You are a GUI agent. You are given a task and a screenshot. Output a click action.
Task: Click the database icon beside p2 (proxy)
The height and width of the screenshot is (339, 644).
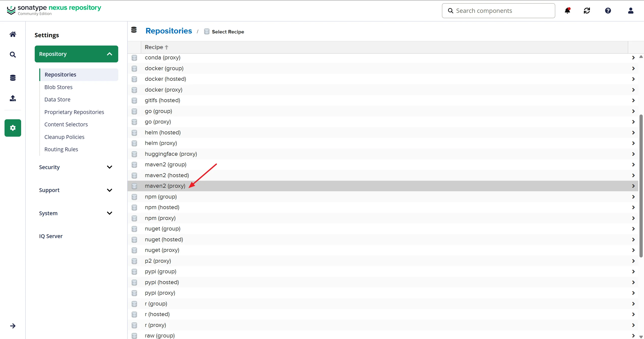click(134, 261)
